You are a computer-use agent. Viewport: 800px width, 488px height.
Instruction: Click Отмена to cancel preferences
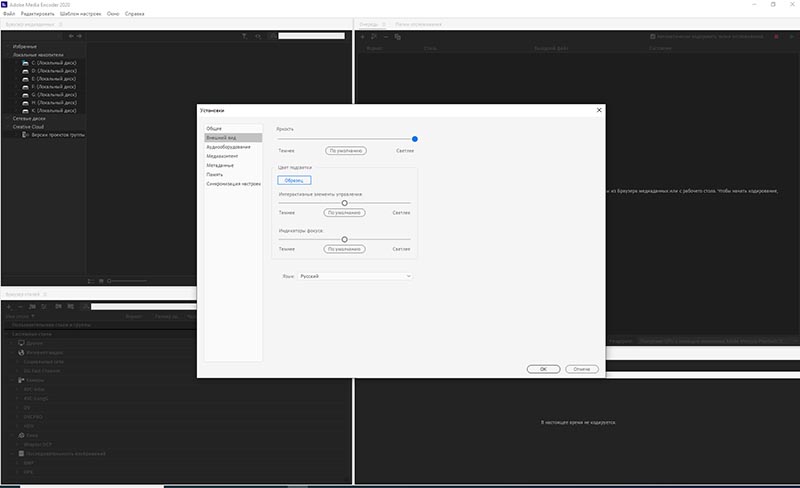click(x=582, y=369)
